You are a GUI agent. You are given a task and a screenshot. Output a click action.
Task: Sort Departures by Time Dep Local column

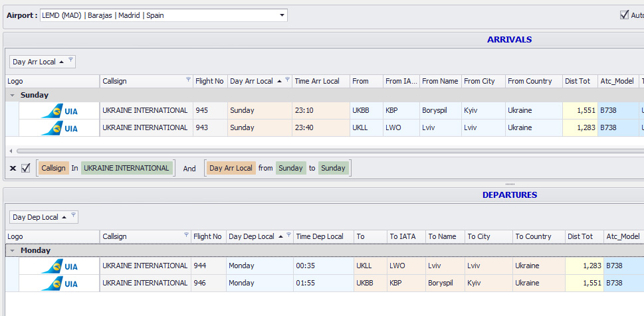coord(323,236)
